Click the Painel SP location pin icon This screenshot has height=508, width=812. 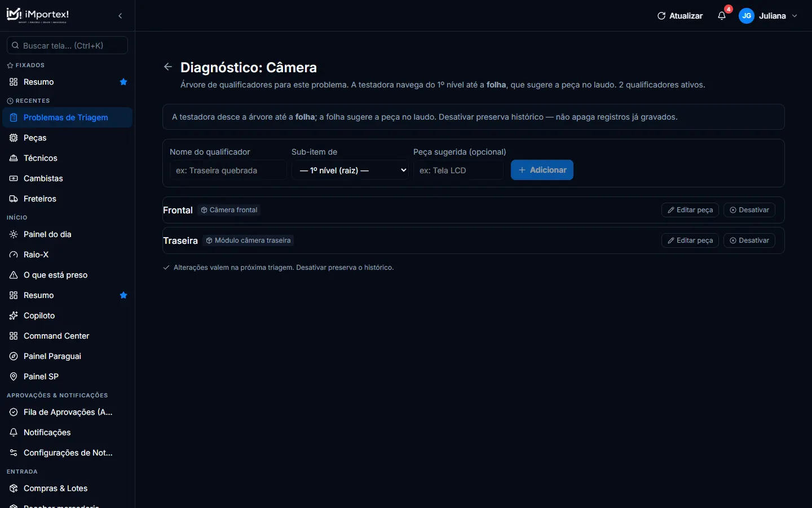14,376
